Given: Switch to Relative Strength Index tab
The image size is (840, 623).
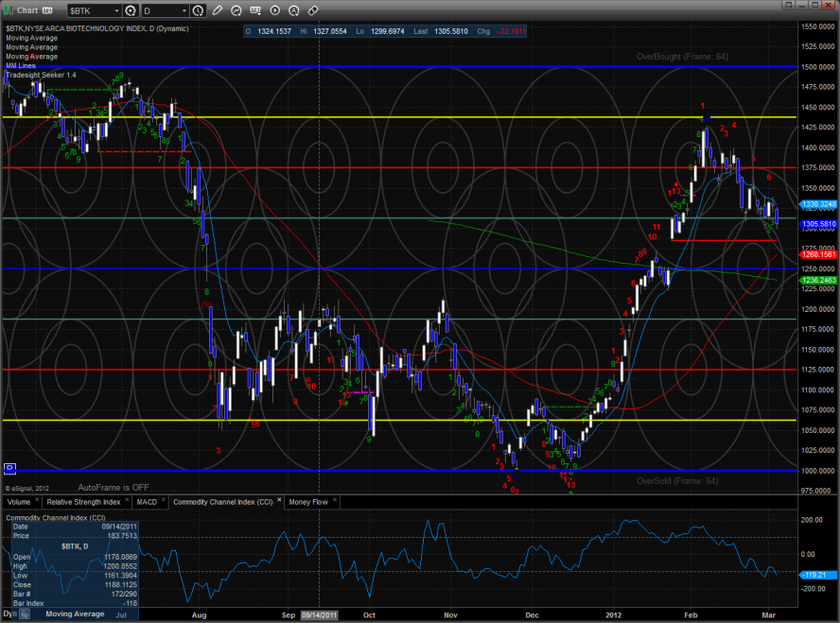Looking at the screenshot, I should pos(83,501).
